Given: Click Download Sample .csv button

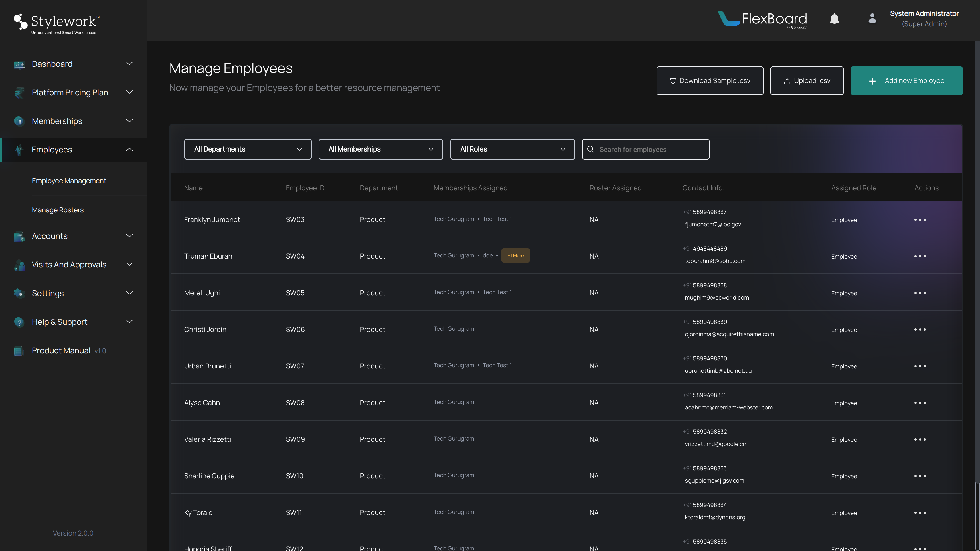Looking at the screenshot, I should coord(710,81).
